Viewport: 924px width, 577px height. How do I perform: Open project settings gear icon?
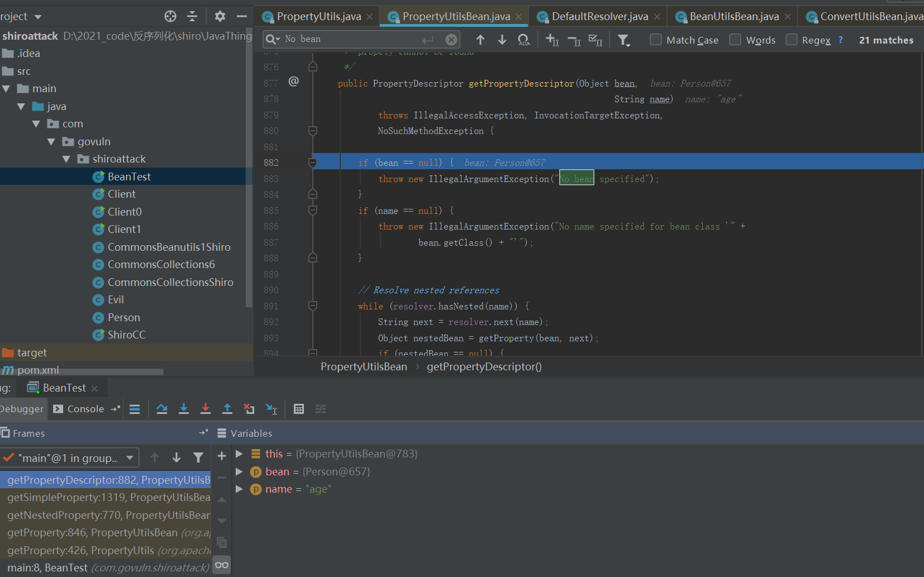(x=220, y=16)
